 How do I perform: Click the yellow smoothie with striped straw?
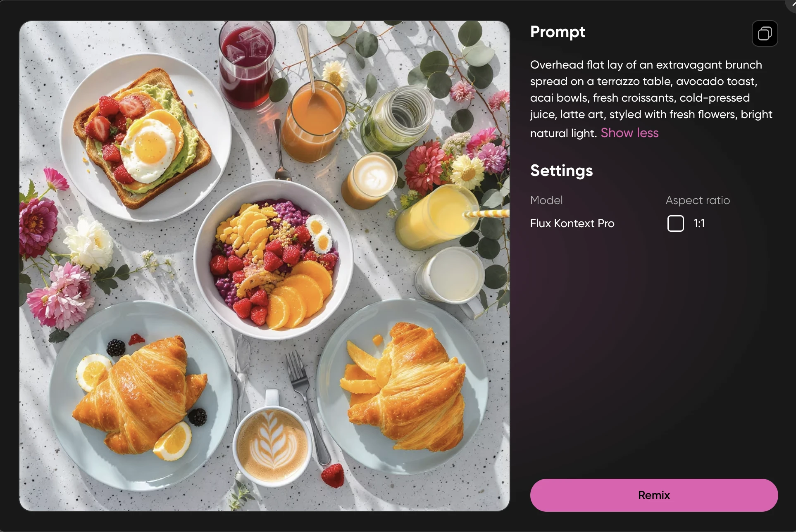436,216
